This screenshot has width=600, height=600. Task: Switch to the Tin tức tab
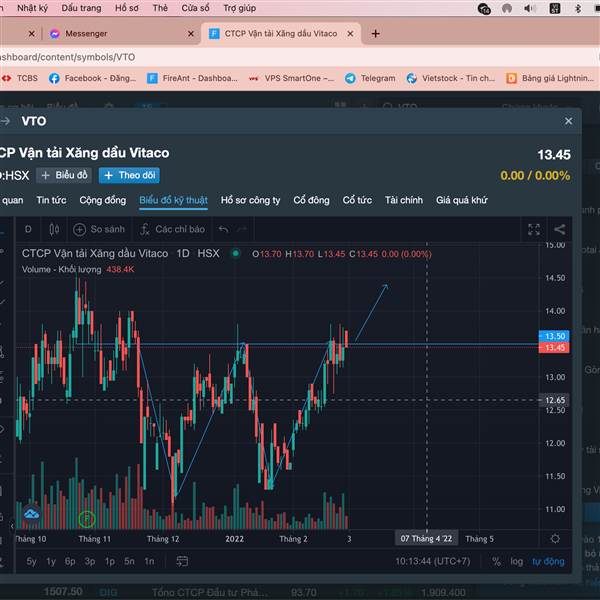[x=51, y=200]
